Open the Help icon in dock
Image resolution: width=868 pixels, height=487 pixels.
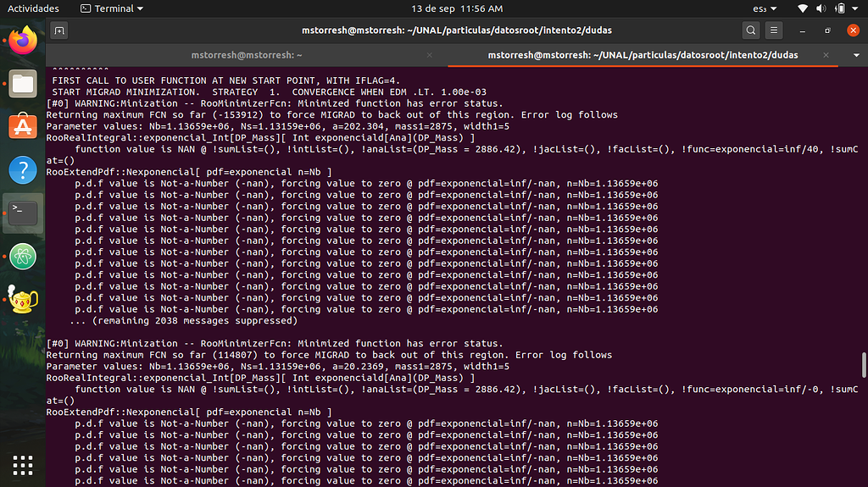coord(23,169)
